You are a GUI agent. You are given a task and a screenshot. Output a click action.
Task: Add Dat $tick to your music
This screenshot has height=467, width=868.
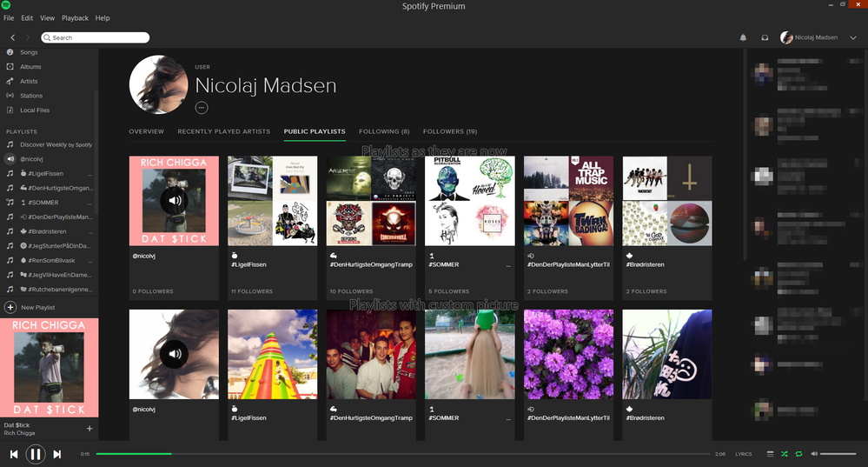(89, 428)
